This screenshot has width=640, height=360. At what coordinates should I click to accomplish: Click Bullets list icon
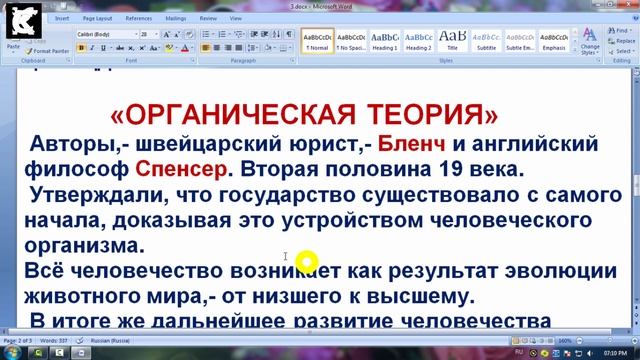[207, 34]
